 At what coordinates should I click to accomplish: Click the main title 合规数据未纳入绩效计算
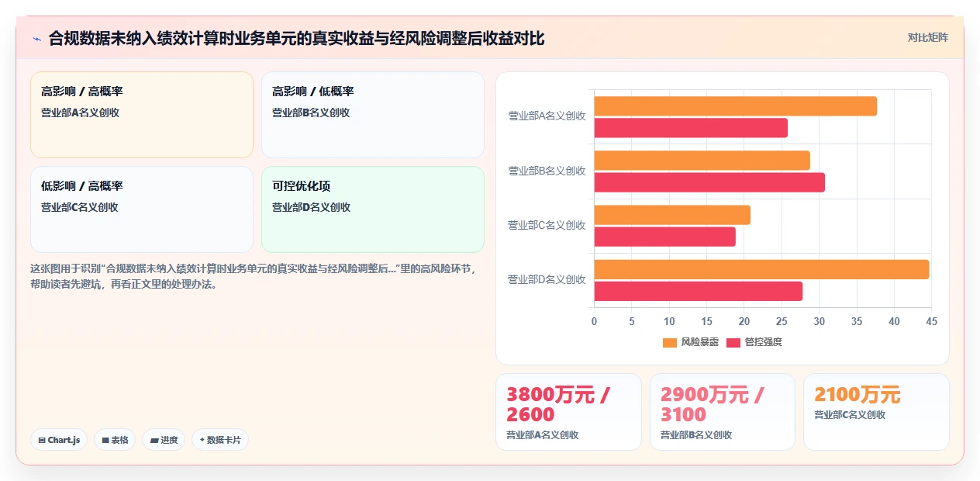(296, 38)
